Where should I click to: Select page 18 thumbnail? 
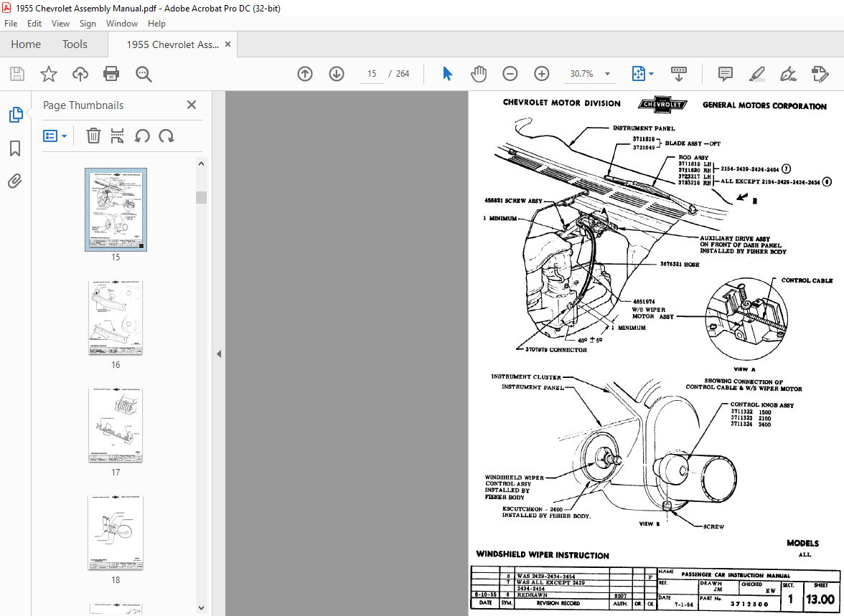click(x=116, y=533)
